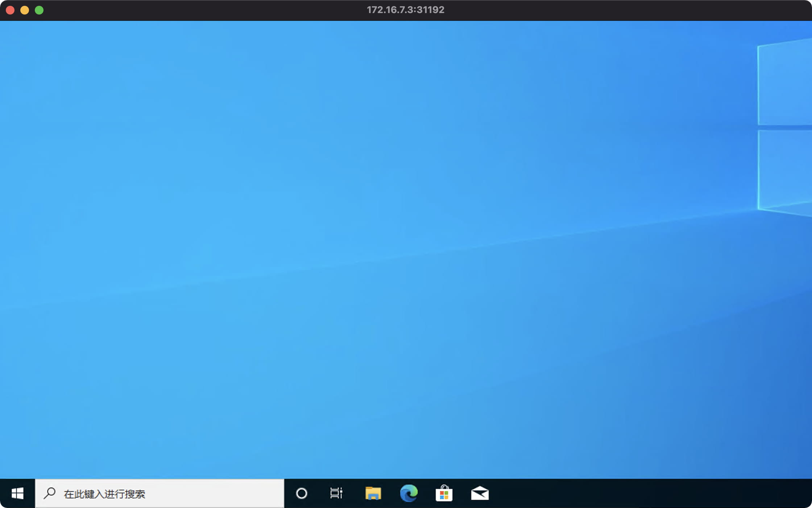Minimize the remote window with yellow button
The width and height of the screenshot is (812, 508).
click(x=25, y=10)
